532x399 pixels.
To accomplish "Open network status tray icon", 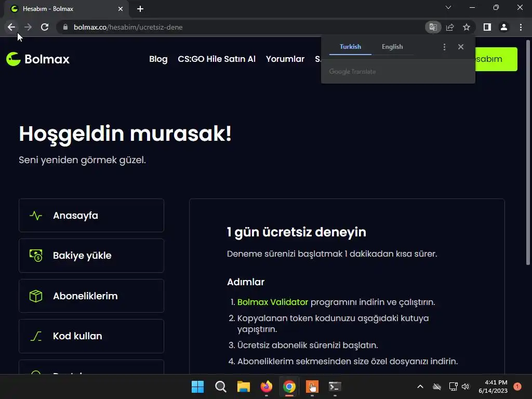I will [453, 387].
